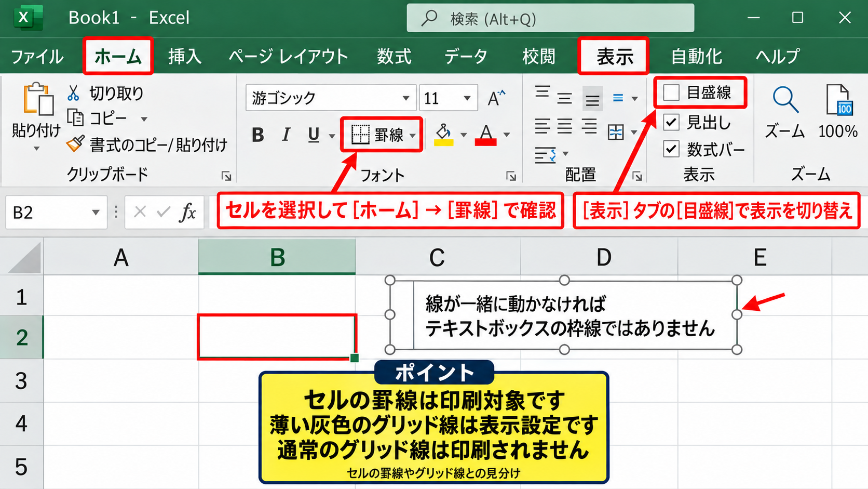Click the 100% zoom page icon
The image size is (868, 489).
[839, 100]
